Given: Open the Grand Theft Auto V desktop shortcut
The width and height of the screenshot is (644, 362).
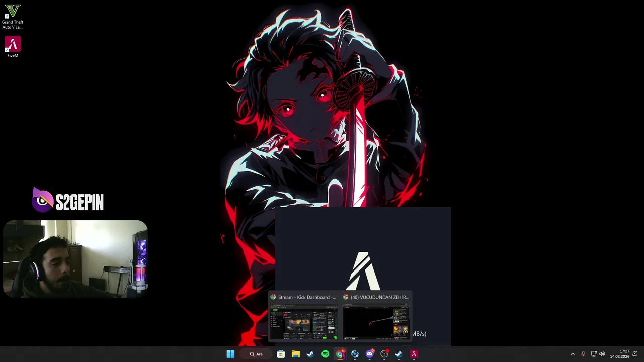Looking at the screenshot, I should pyautogui.click(x=13, y=17).
